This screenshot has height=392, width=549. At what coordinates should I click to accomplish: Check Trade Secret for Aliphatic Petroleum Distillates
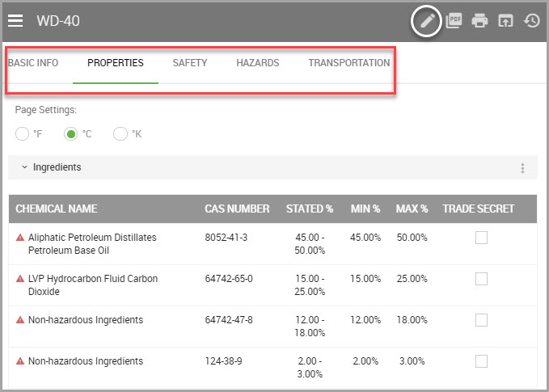pyautogui.click(x=481, y=238)
